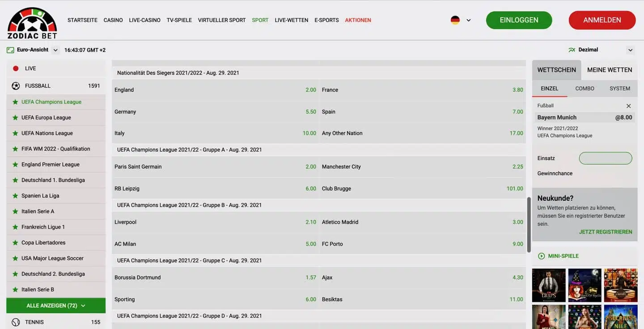
Task: Select the Combo bet type tab
Action: tap(585, 89)
